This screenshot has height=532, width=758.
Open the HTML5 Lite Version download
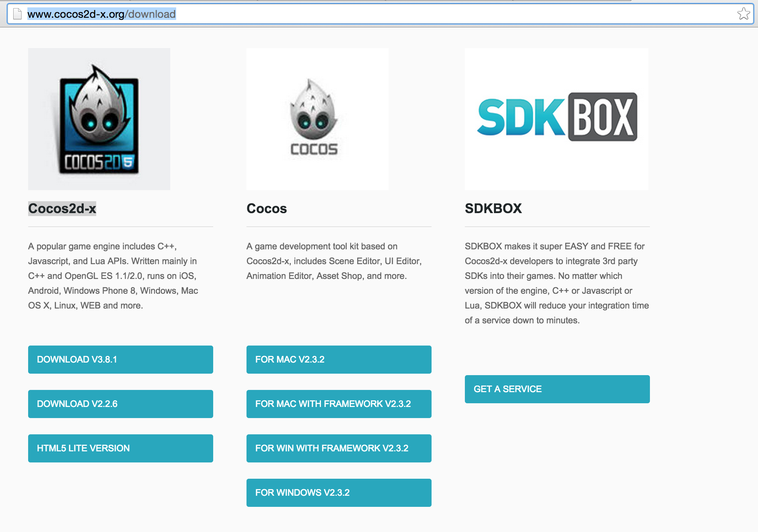[x=121, y=448]
